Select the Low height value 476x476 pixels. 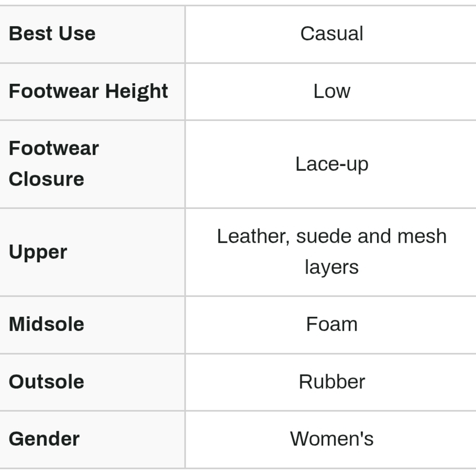[331, 91]
